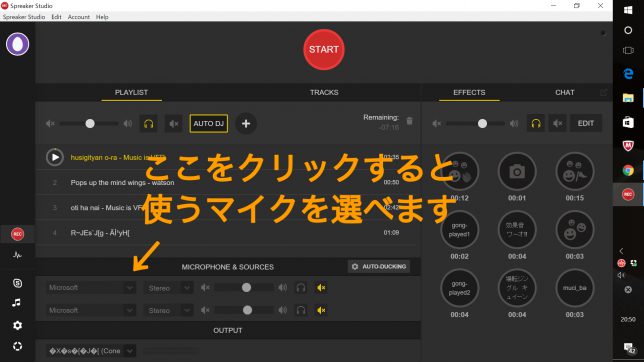Click the effects EDIT button
Image resolution: width=644 pixels, height=362 pixels.
[x=586, y=123]
